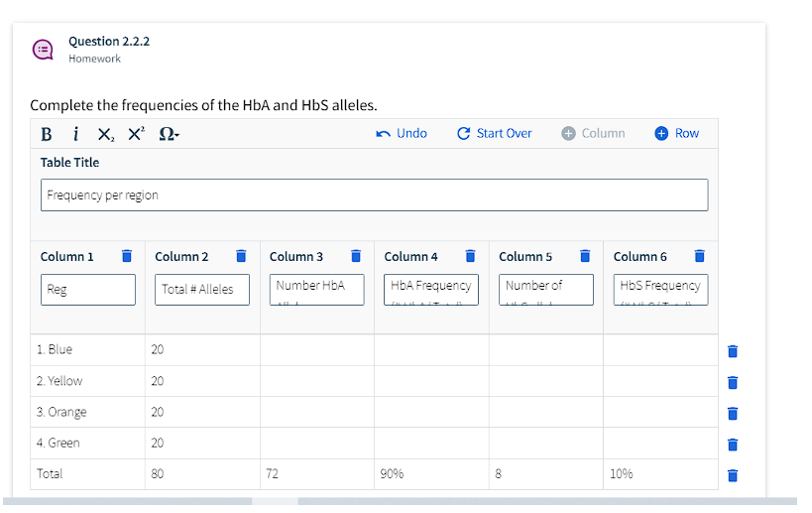Click the Question 2.2.2 homework icon
Image resolution: width=812 pixels, height=513 pixels.
point(44,50)
